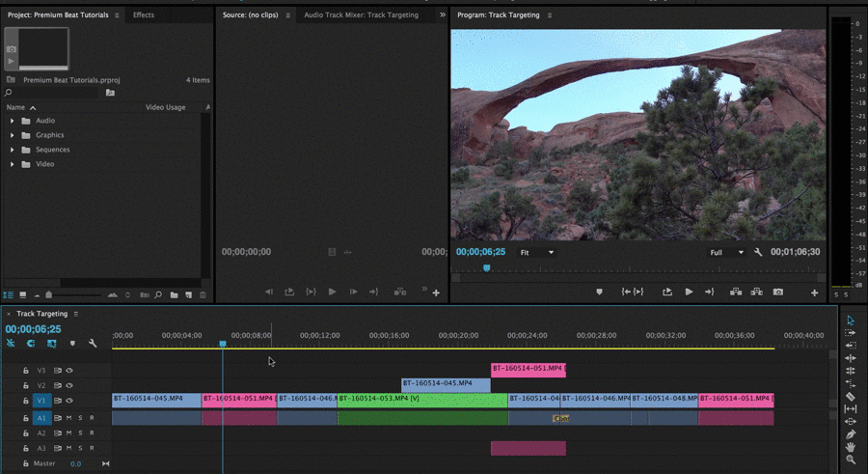Viewport: 868px width, 474px height.
Task: Open timeline display settings wrench
Action: point(93,343)
